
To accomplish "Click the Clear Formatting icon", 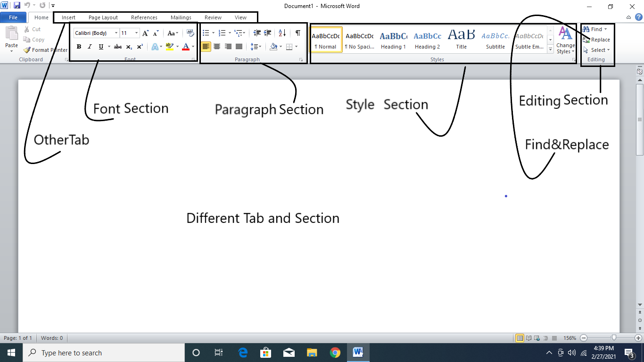I will point(190,33).
